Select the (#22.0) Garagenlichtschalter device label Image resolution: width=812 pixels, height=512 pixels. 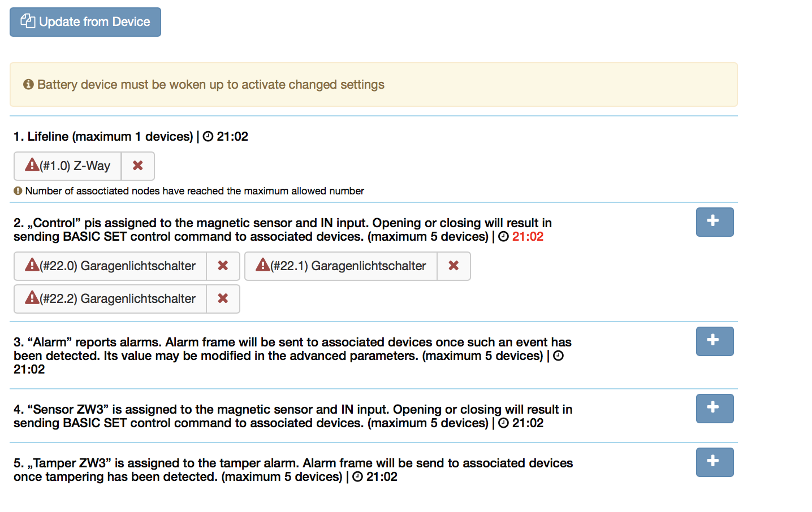pos(118,266)
